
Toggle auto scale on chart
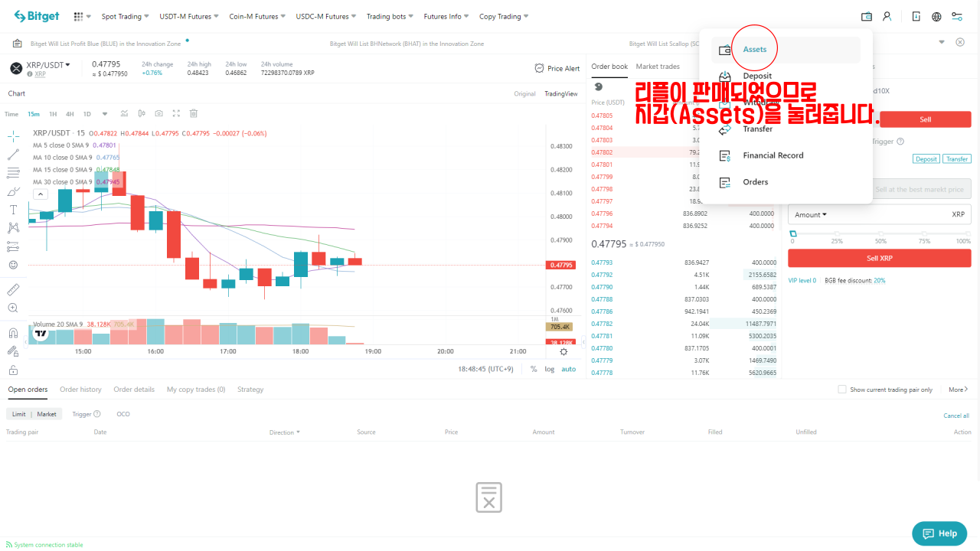(x=568, y=369)
